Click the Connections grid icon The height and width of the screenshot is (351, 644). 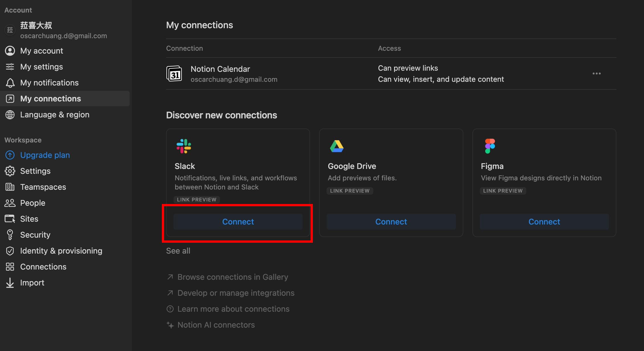[x=10, y=267]
